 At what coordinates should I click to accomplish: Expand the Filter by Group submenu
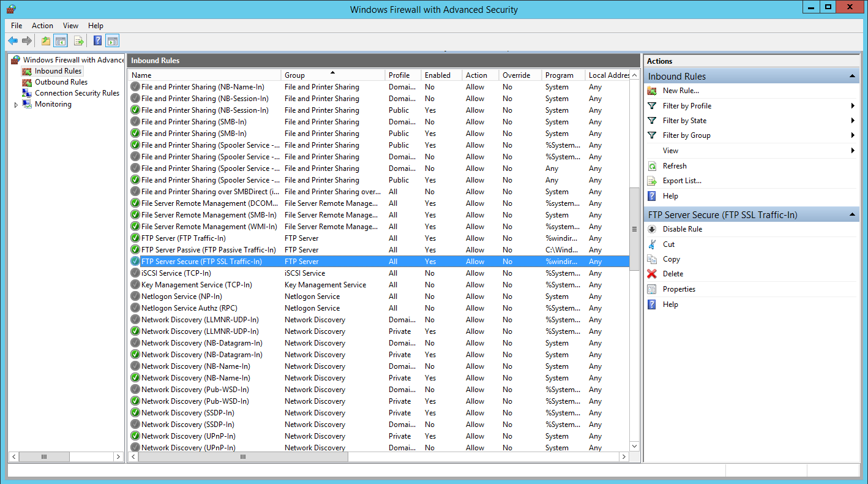tap(852, 135)
